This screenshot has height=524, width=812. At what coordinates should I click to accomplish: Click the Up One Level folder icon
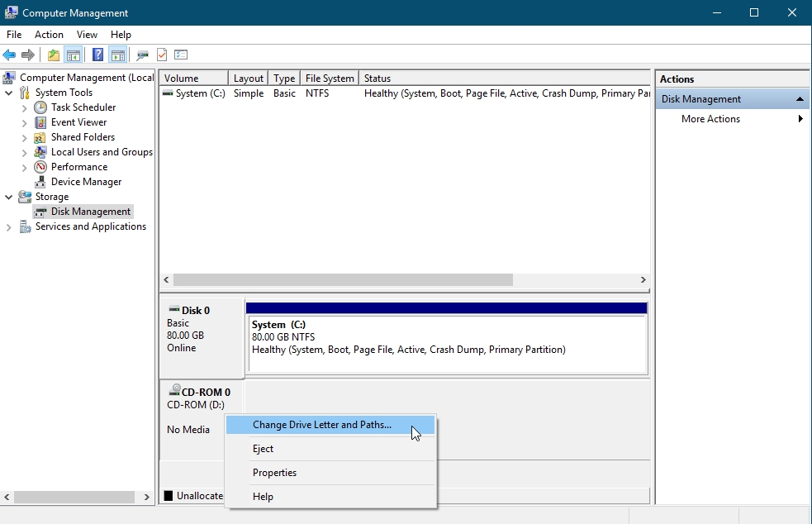[x=54, y=55]
